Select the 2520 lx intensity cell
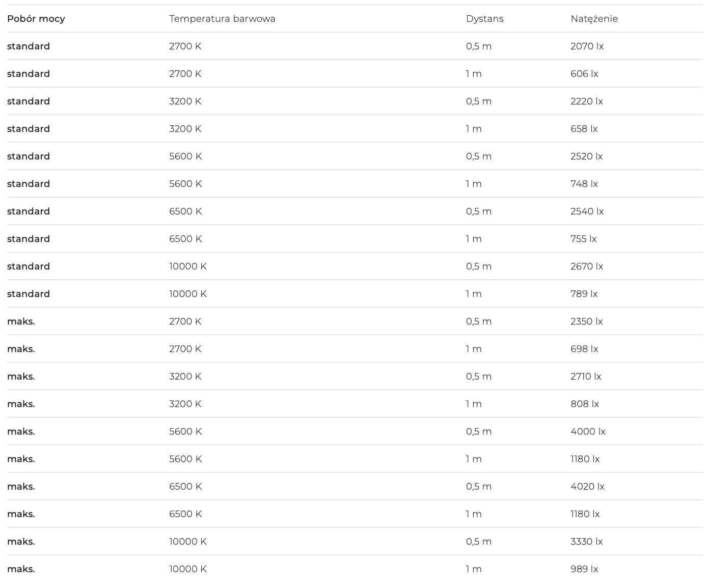This screenshot has height=588, width=708. tap(587, 156)
